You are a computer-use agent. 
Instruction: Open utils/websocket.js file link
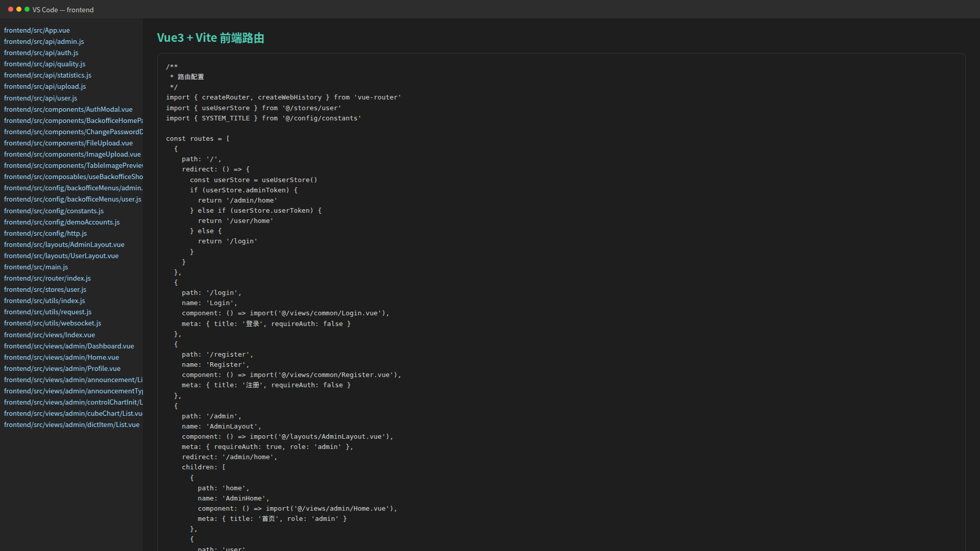53,323
